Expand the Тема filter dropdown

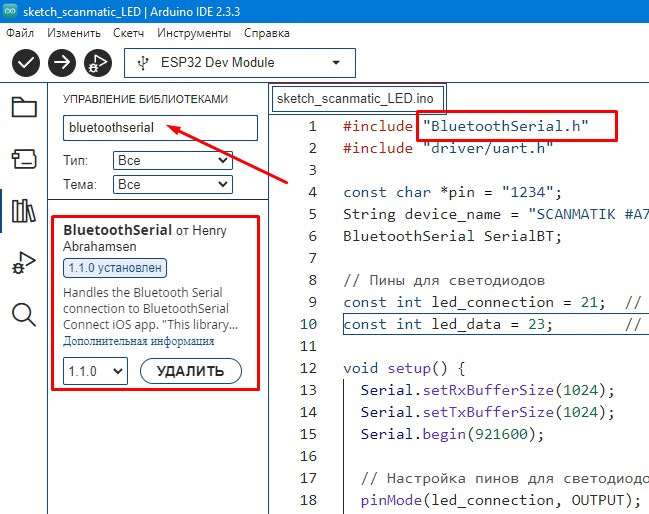click(173, 185)
